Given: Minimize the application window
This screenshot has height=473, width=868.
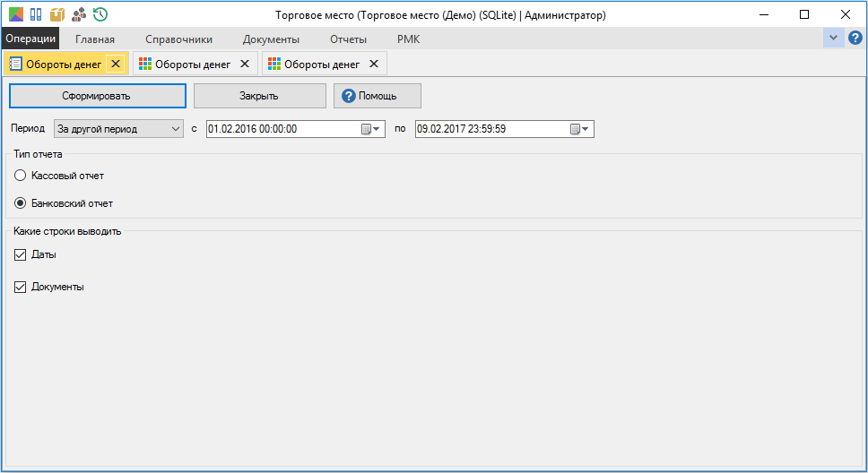Looking at the screenshot, I should [764, 14].
